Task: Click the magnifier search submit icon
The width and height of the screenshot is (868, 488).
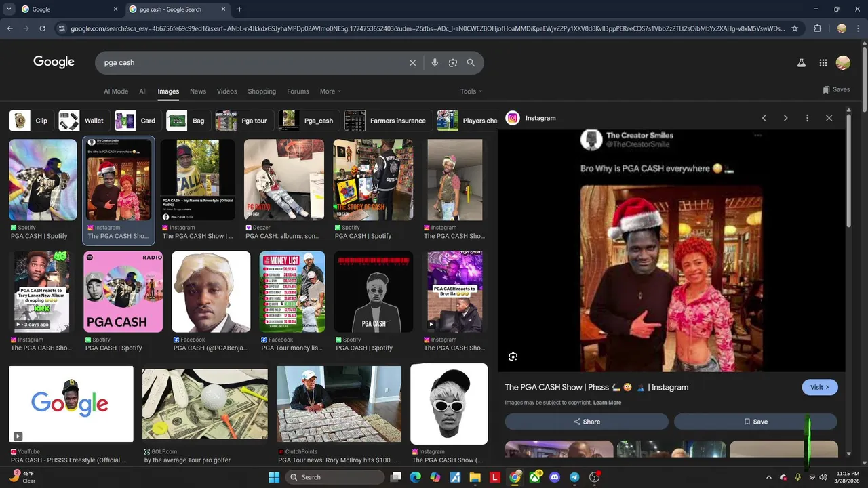Action: (x=471, y=62)
